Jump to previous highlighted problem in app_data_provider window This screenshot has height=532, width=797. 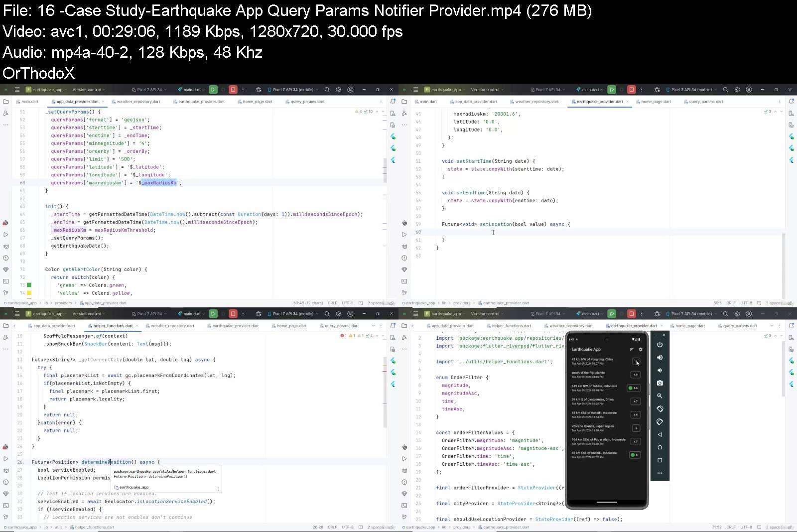point(377,112)
